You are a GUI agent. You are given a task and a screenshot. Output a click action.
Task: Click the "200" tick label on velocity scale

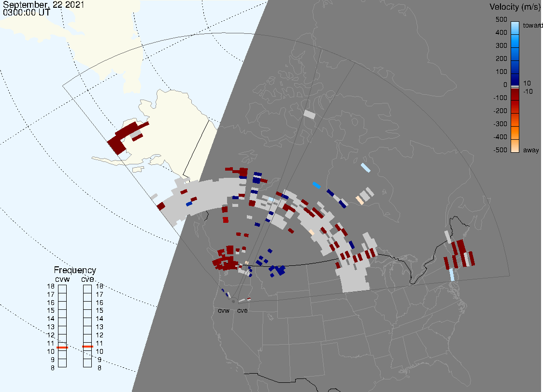(501, 58)
